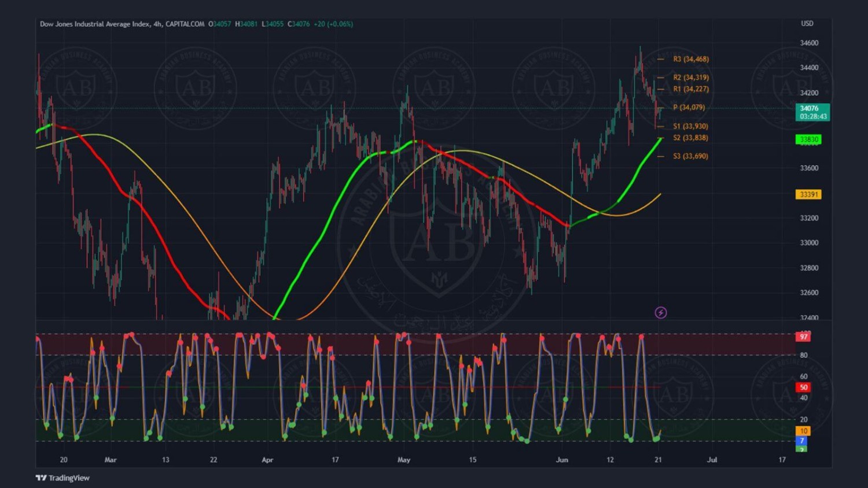Click the 34600 price scale label
This screenshot has width=868, height=488.
pyautogui.click(x=809, y=43)
